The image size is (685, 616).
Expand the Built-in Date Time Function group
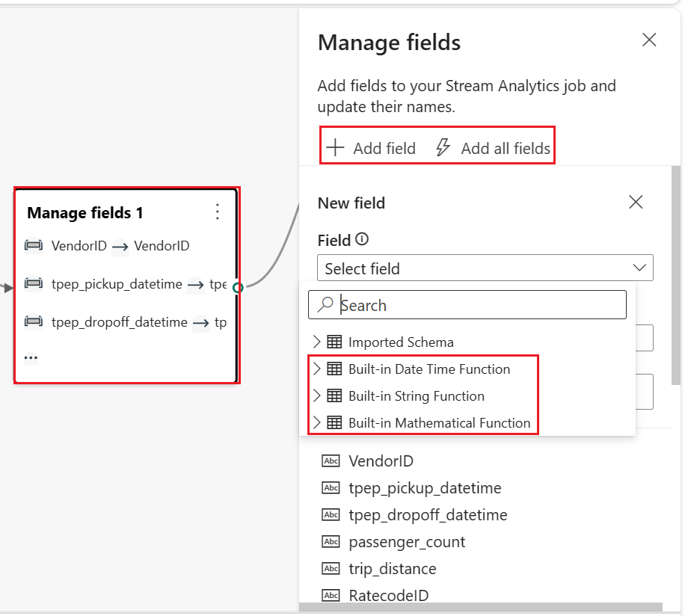click(x=317, y=369)
